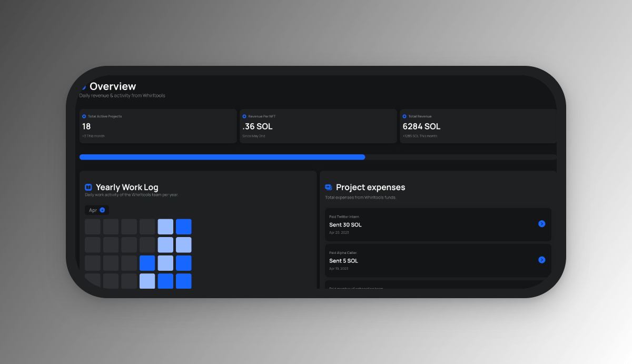Click the Overview page heading
Viewport: 632px width, 364px height.
(113, 86)
